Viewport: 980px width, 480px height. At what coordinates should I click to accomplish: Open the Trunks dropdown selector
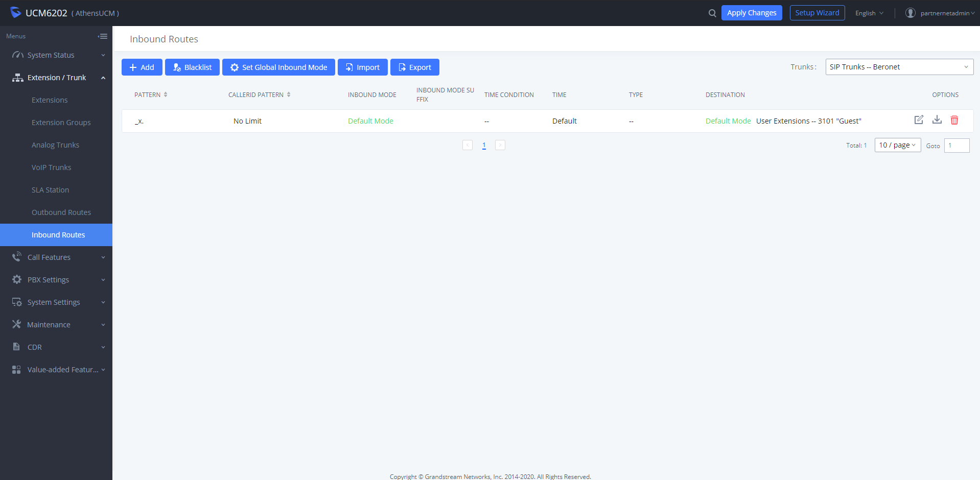899,67
